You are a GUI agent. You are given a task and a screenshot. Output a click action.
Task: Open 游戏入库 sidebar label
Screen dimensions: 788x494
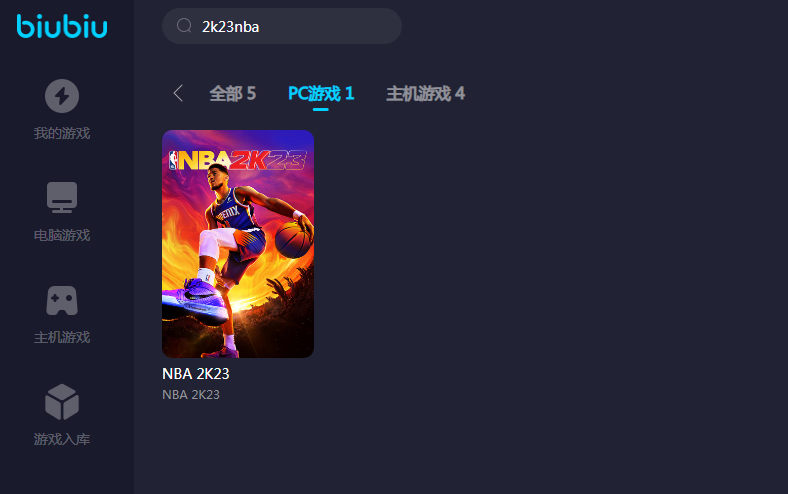62,439
